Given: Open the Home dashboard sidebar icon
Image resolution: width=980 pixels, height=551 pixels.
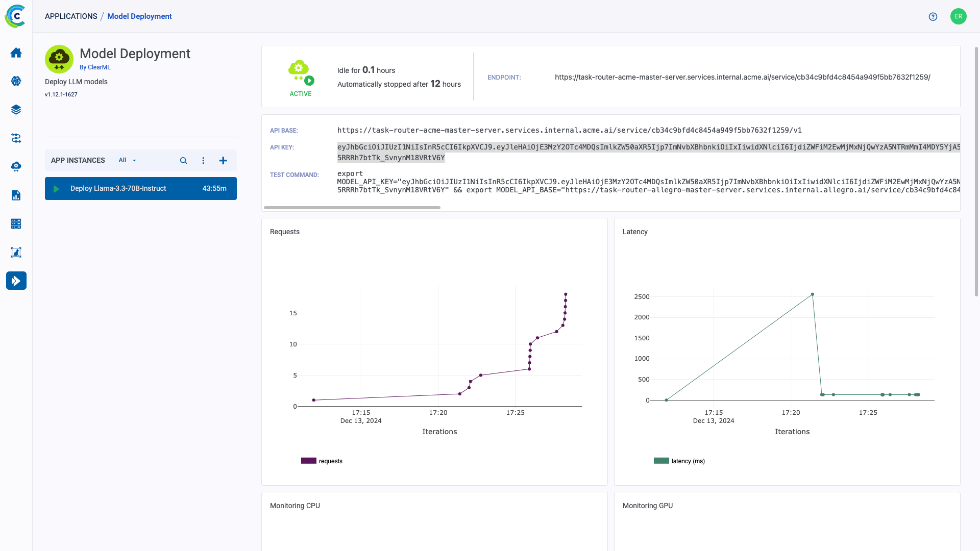Looking at the screenshot, I should [x=16, y=53].
